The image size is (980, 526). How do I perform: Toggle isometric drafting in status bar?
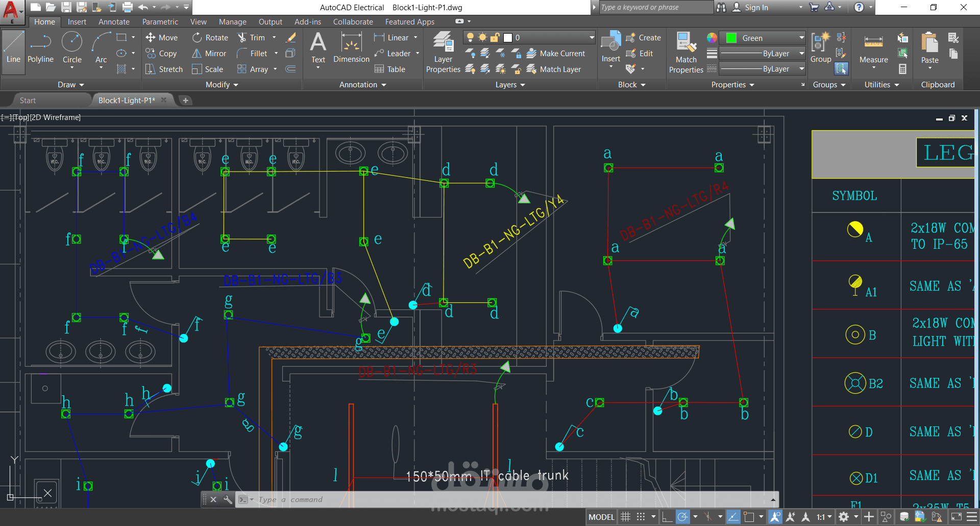point(708,517)
